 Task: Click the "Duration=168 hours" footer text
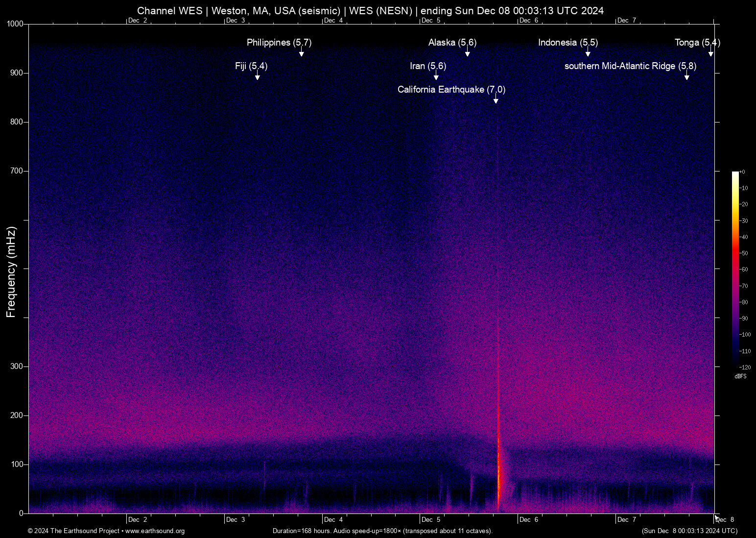point(382,531)
